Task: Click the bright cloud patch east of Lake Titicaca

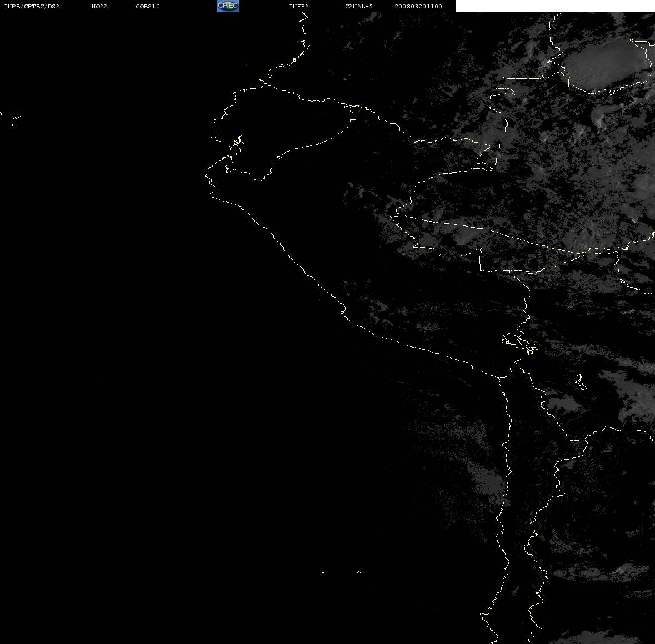Action: 563,404
